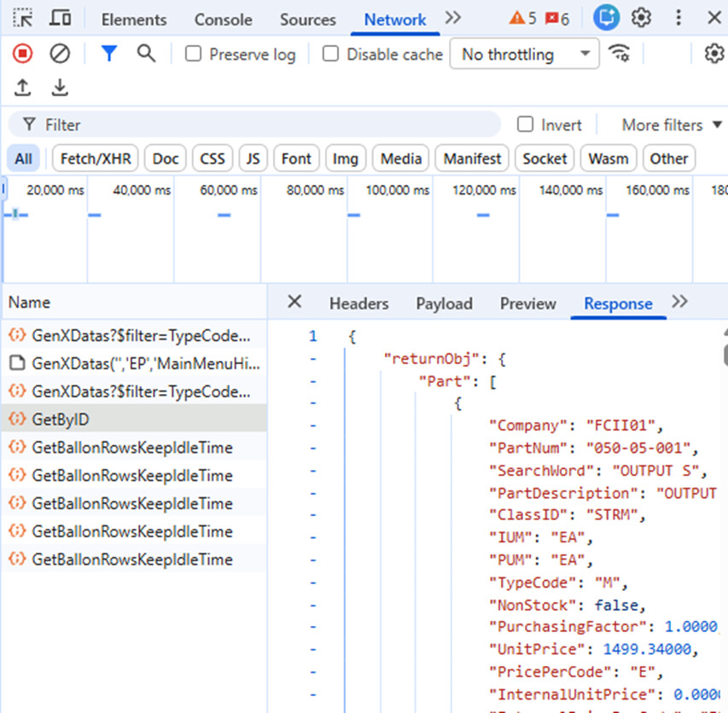Open the network search magnifier

coord(147,54)
